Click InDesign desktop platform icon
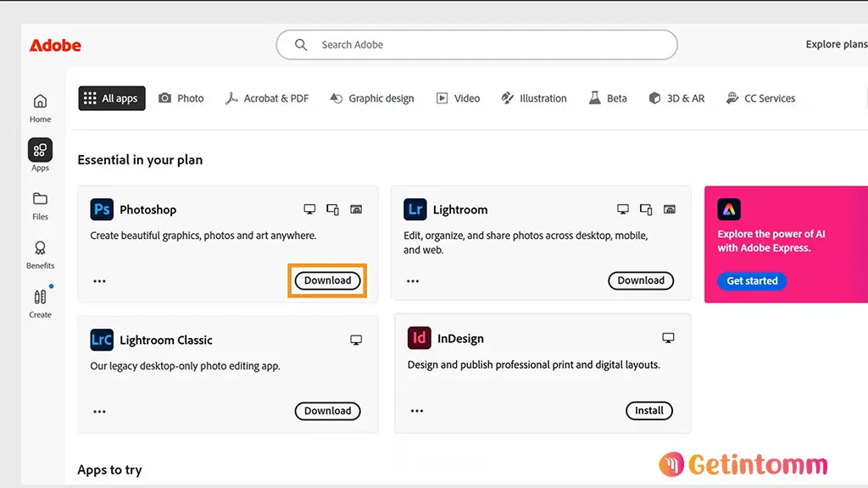This screenshot has height=488, width=868. click(668, 338)
